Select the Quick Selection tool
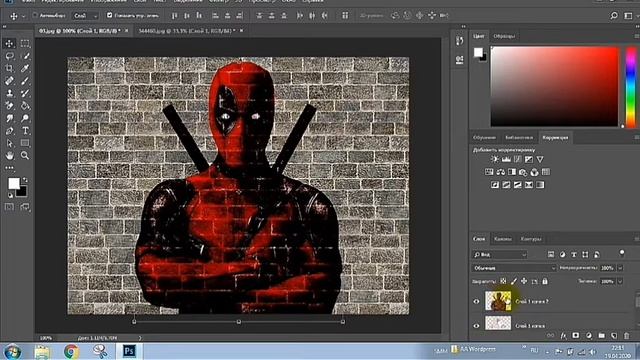This screenshot has height=360, width=640. point(25,56)
